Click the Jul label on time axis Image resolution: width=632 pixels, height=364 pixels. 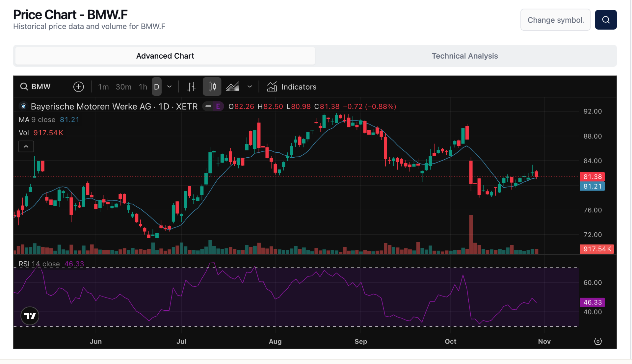(181, 342)
